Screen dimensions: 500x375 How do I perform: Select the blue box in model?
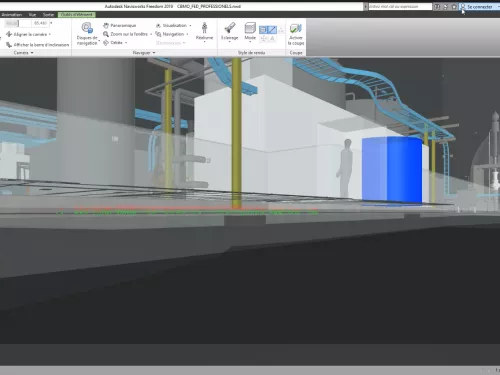(392, 170)
